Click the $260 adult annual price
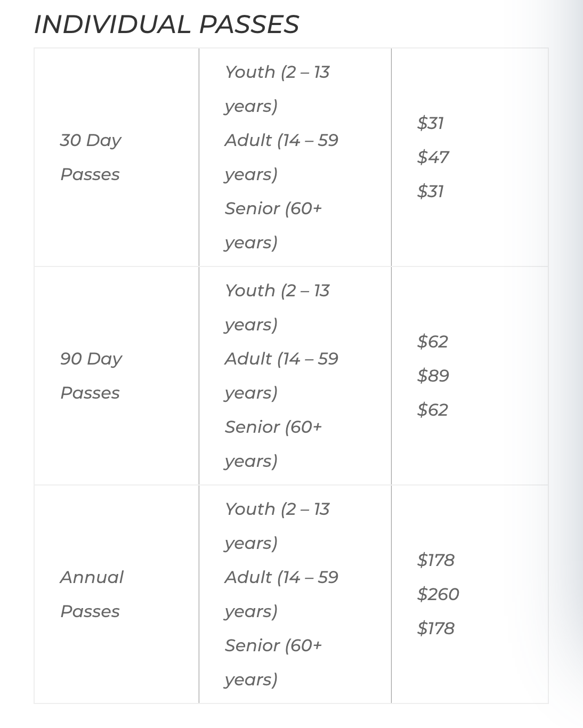This screenshot has width=583, height=728. (438, 594)
